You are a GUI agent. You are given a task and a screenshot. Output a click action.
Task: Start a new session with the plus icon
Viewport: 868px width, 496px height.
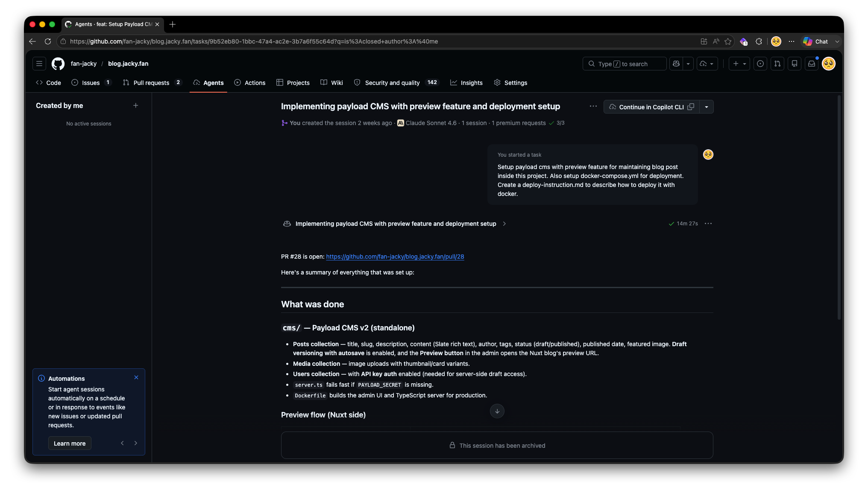pos(136,105)
